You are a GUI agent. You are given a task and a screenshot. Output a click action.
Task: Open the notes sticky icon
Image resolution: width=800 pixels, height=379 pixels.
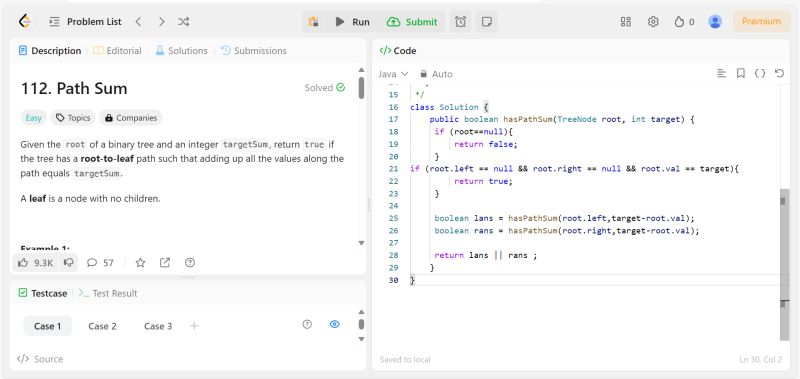click(x=487, y=21)
